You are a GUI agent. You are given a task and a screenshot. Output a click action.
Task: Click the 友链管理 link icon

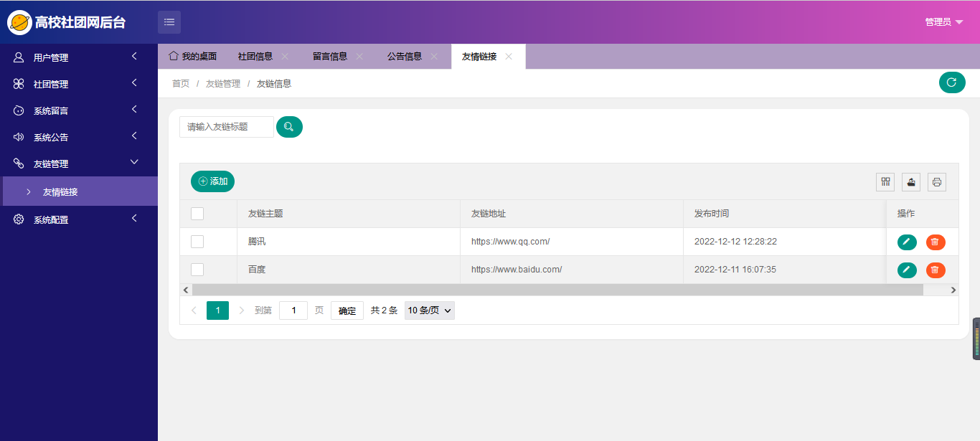click(x=19, y=163)
